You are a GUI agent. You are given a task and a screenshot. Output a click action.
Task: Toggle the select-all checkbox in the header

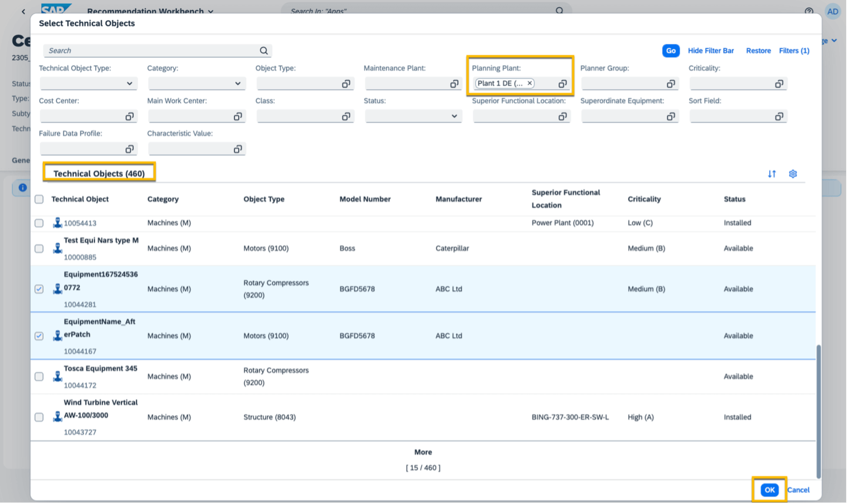click(39, 199)
